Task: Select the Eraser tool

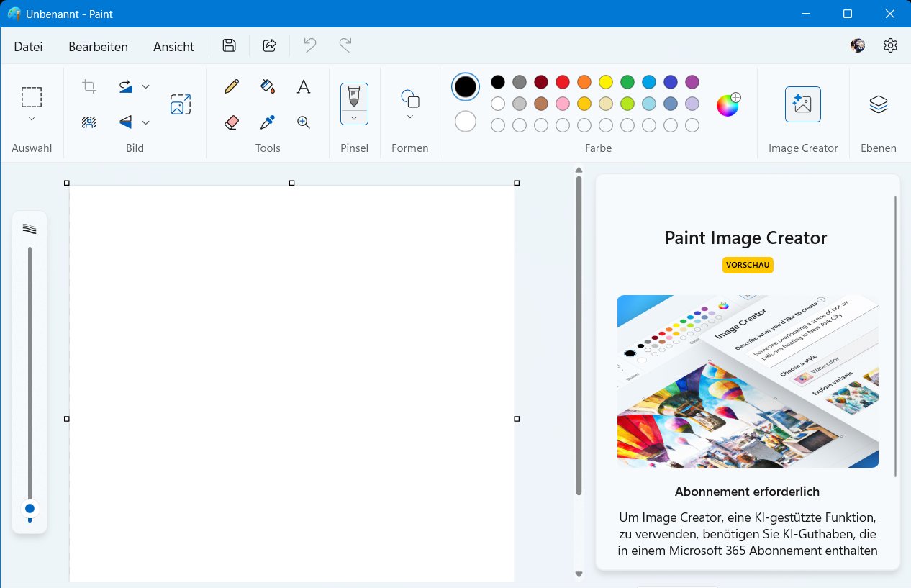Action: tap(232, 122)
